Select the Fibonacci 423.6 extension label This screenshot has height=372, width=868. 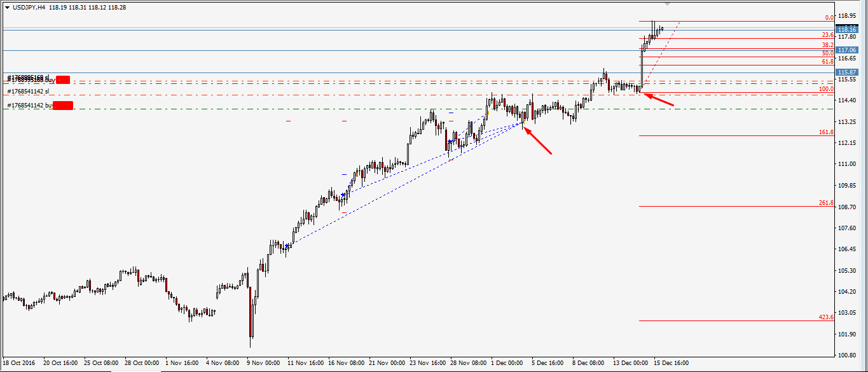tap(826, 317)
